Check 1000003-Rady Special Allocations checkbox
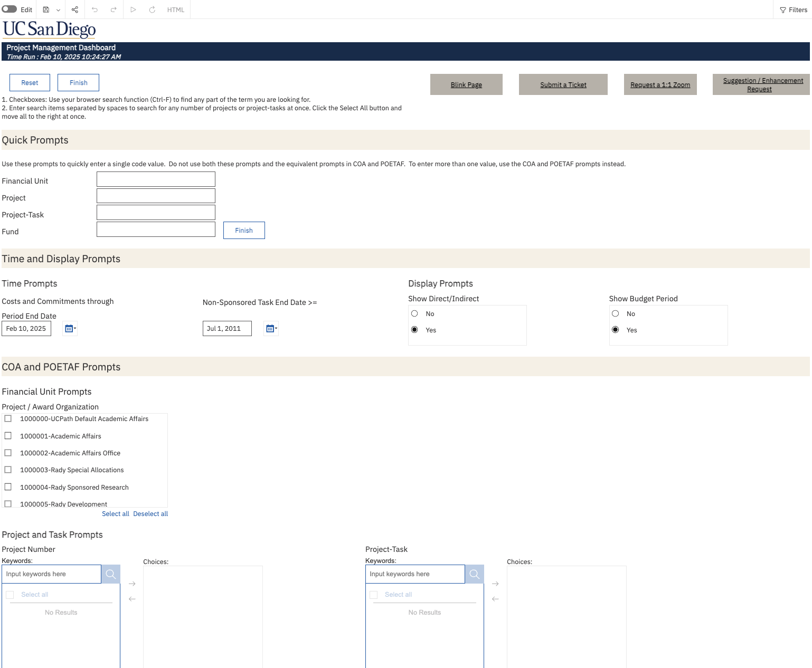812x668 pixels. 8,470
